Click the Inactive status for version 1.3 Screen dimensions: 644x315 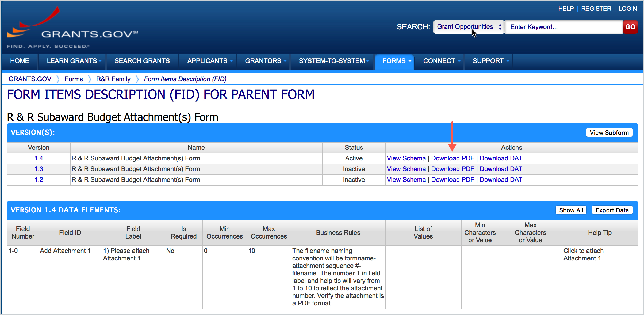click(x=354, y=169)
